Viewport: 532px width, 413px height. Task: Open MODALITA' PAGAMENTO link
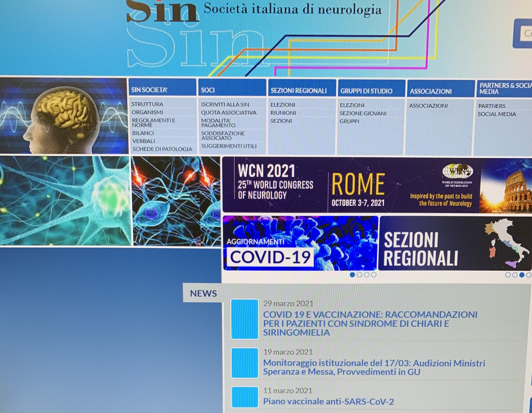pyautogui.click(x=218, y=123)
